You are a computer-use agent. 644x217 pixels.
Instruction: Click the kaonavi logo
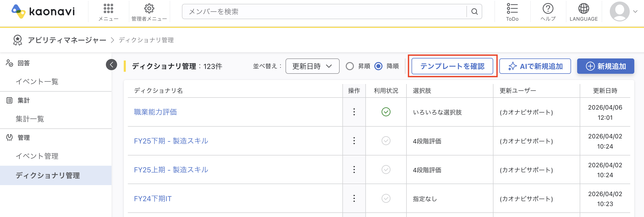point(43,11)
